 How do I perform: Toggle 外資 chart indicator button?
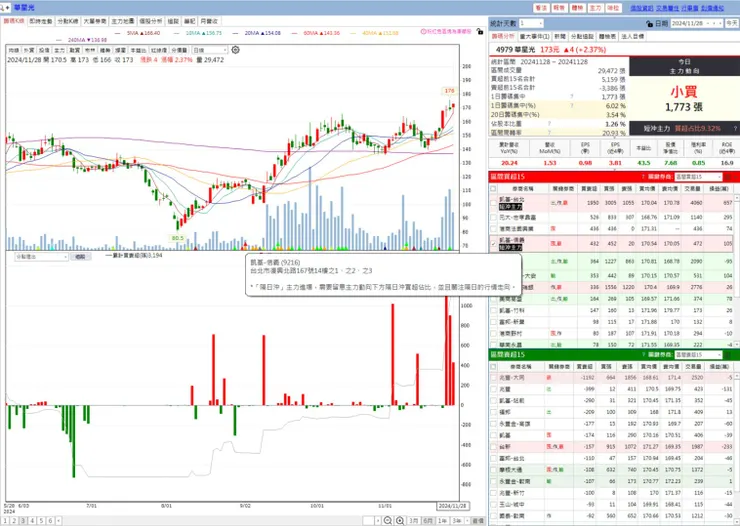[29, 50]
